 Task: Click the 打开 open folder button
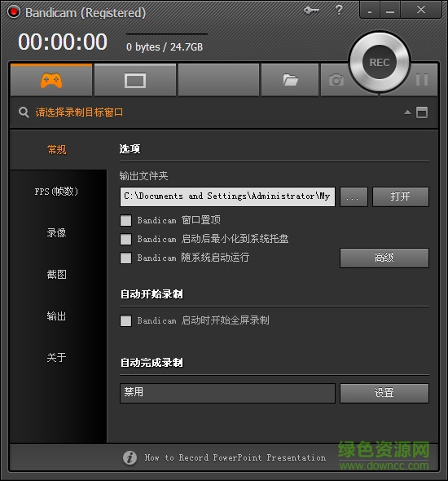[401, 196]
